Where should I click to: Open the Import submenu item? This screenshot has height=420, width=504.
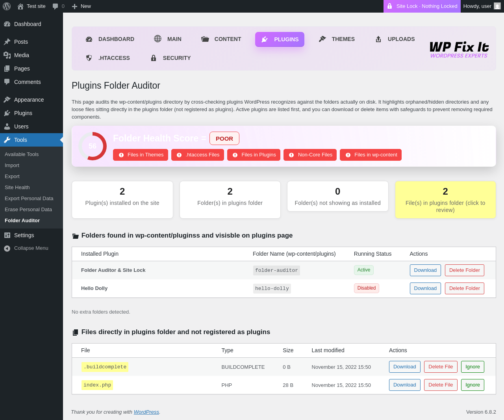pyautogui.click(x=12, y=165)
